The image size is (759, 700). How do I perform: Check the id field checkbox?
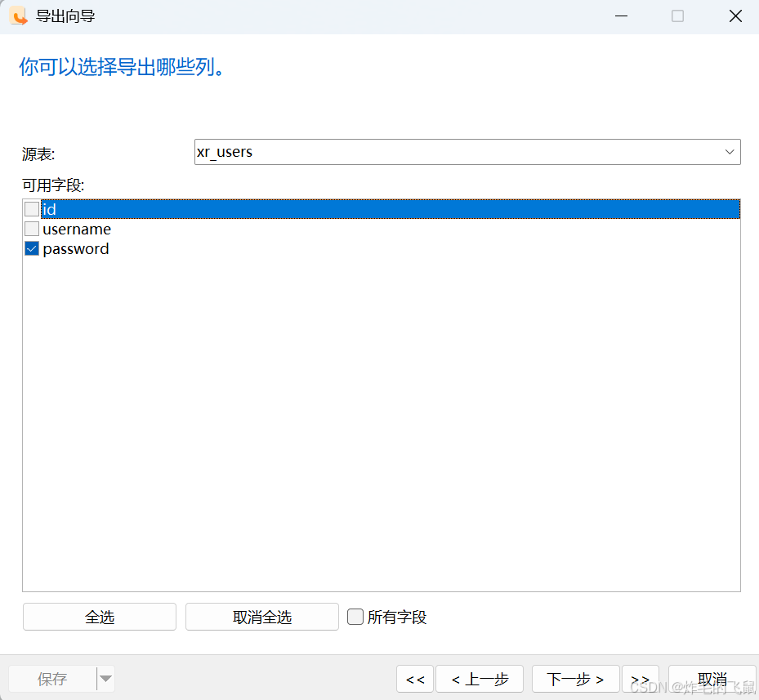coord(31,209)
